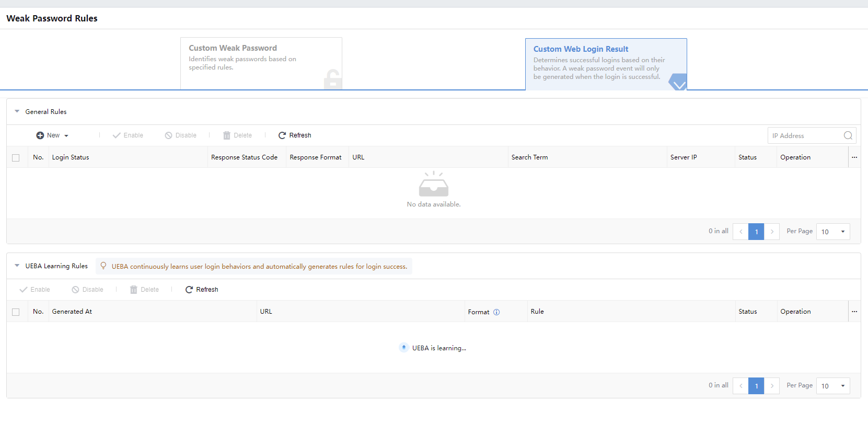Click the lightbulb hint icon beside UEBA notice
Image resolution: width=868 pixels, height=435 pixels.
coord(103,266)
